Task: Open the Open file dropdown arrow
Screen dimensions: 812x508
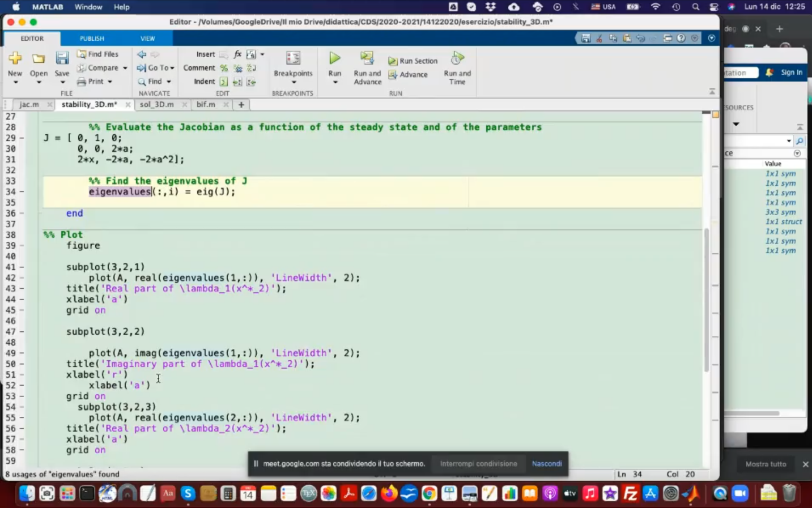Action: click(x=39, y=83)
